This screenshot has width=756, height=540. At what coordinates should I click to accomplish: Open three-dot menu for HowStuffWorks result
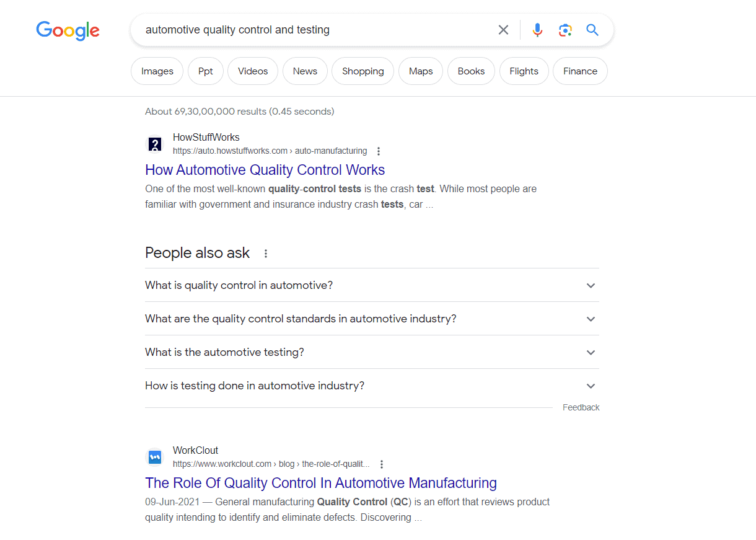point(379,151)
